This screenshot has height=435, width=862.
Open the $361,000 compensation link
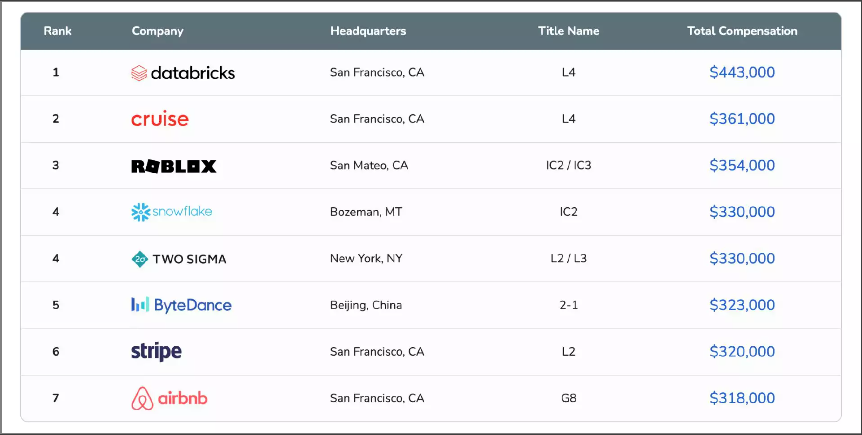coord(742,119)
